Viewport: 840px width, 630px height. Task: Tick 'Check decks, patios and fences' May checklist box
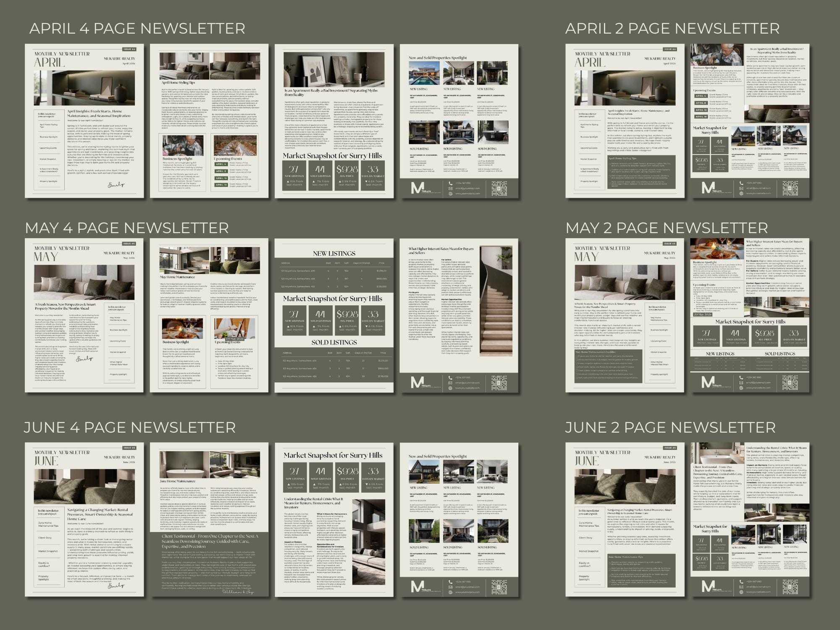click(x=577, y=367)
